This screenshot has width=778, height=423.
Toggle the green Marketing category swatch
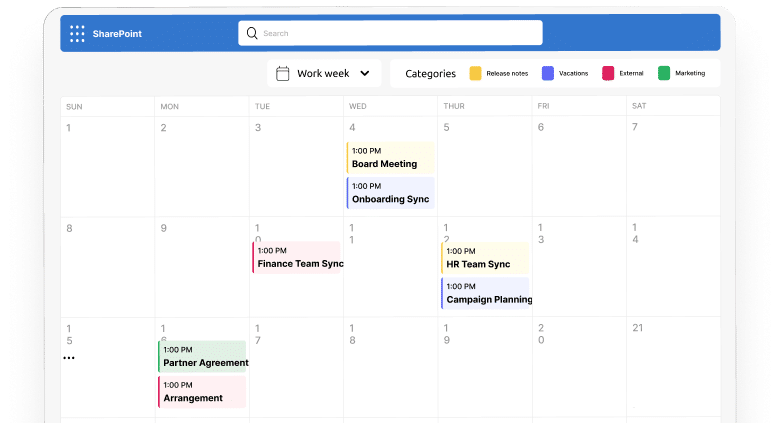point(664,73)
